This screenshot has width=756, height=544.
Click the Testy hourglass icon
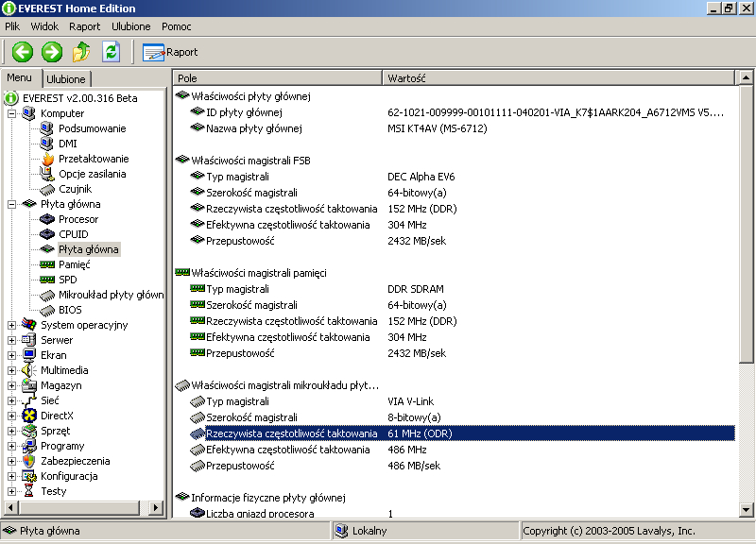(29, 491)
